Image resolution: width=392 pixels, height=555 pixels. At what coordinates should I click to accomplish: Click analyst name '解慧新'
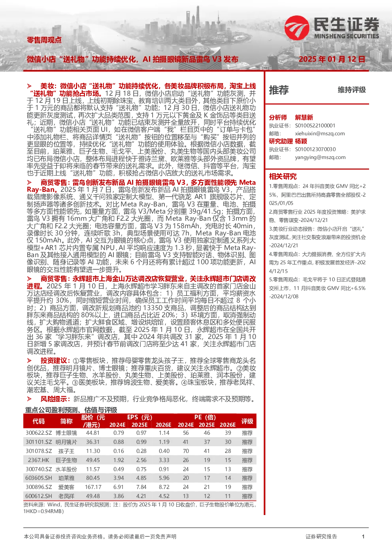(x=304, y=117)
